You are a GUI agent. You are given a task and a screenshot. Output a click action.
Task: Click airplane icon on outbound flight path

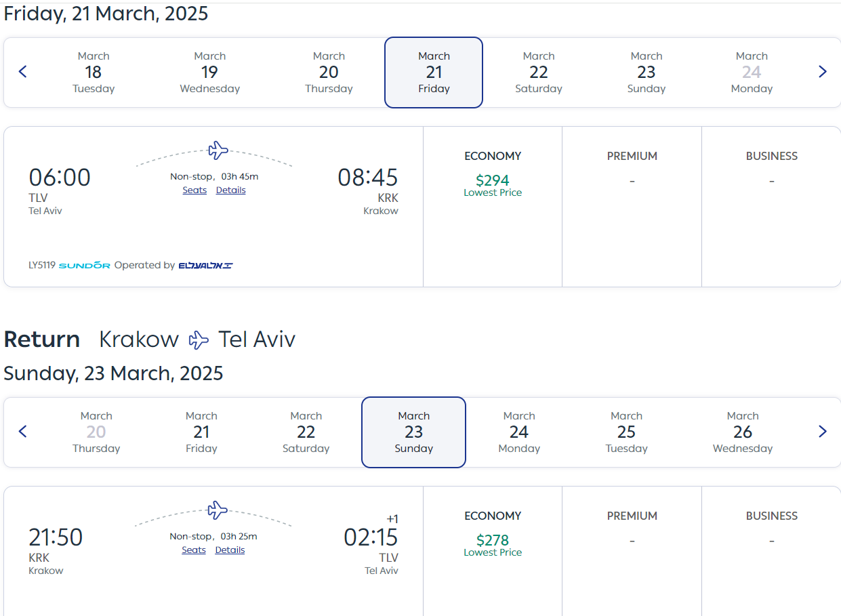pyautogui.click(x=218, y=150)
